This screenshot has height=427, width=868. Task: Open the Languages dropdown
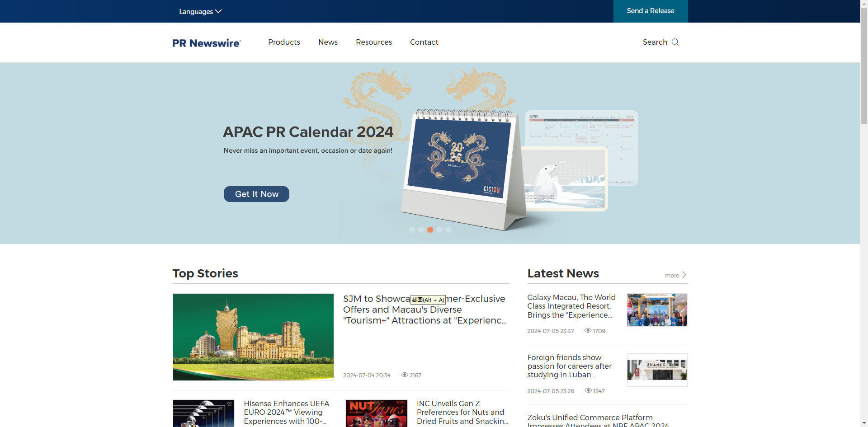(x=200, y=11)
